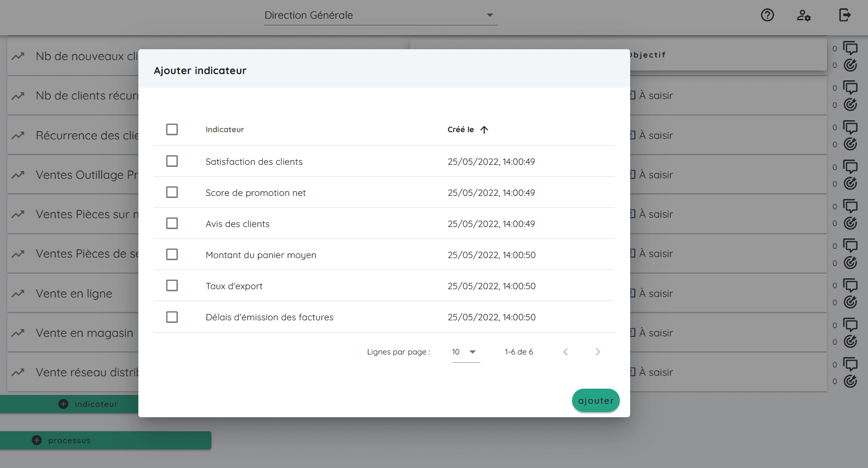Click the user account settings icon
This screenshot has height=468, width=868.
[804, 16]
